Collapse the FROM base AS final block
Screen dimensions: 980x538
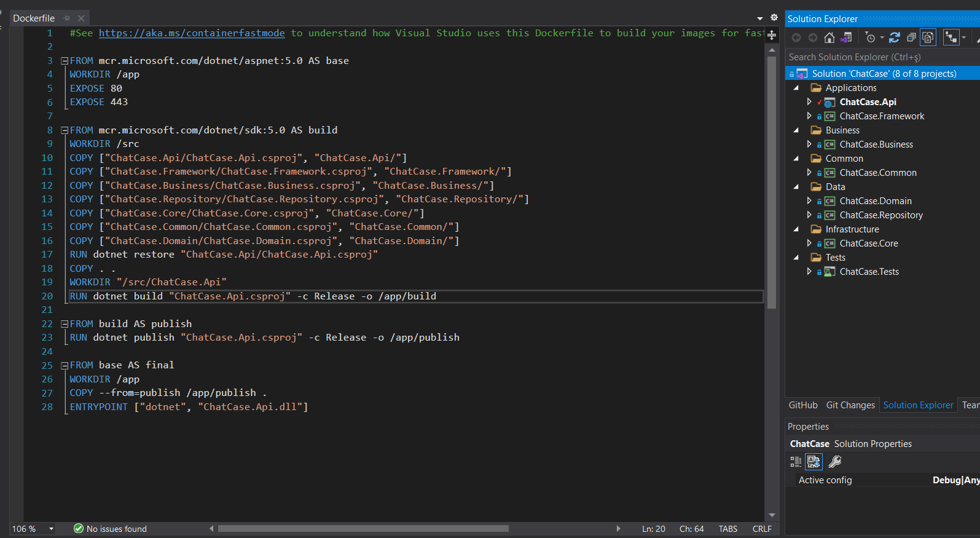click(x=65, y=365)
